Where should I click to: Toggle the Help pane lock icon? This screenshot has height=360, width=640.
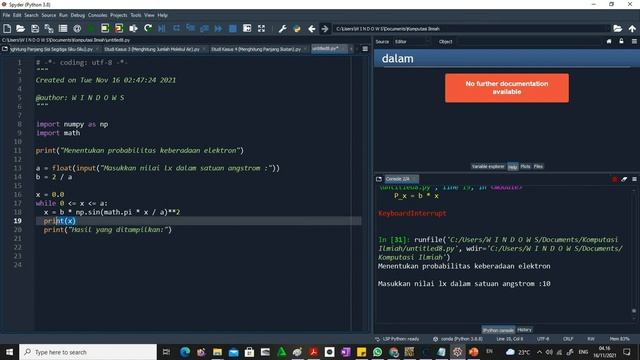(621, 42)
